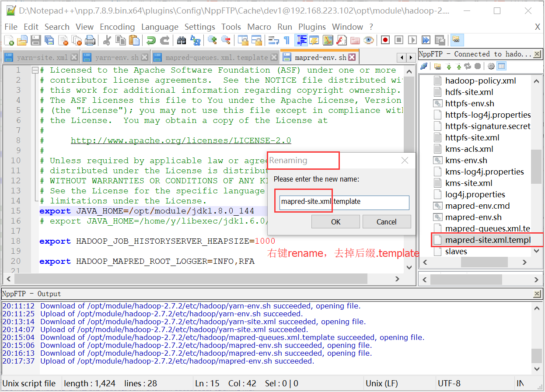Open Folder as Workspace toolbar icon
This screenshot has height=392, width=545.
pyautogui.click(x=355, y=40)
